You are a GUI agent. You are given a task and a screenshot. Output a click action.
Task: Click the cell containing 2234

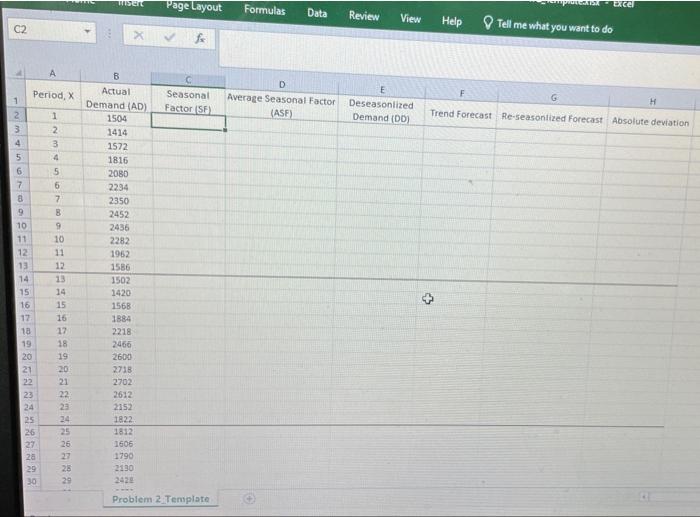point(119,187)
